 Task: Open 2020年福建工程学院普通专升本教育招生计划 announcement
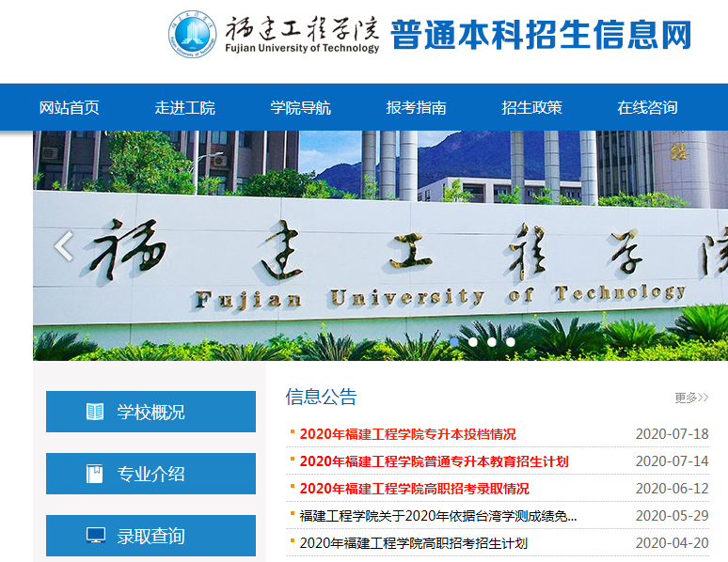click(435, 461)
